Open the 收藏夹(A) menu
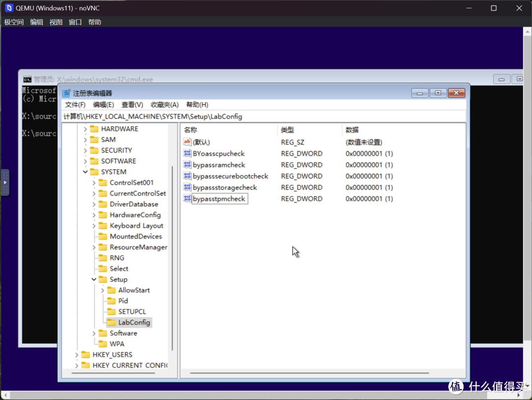This screenshot has width=532, height=400. pyautogui.click(x=165, y=105)
